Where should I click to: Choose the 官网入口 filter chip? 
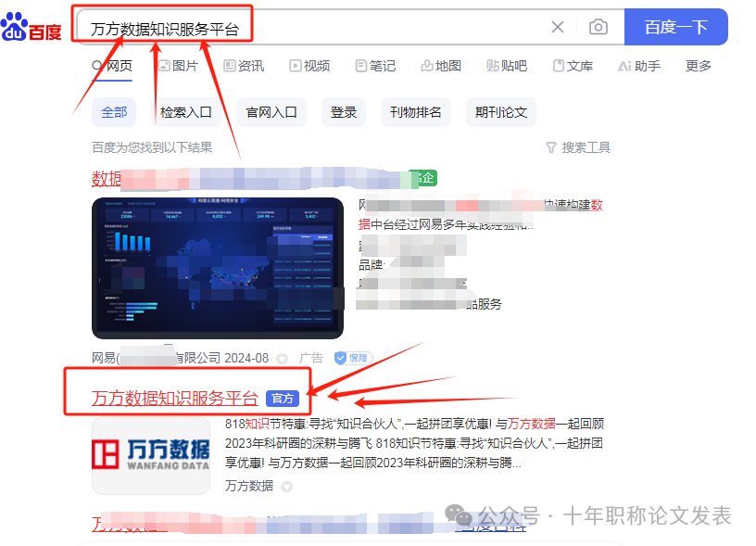tap(271, 112)
